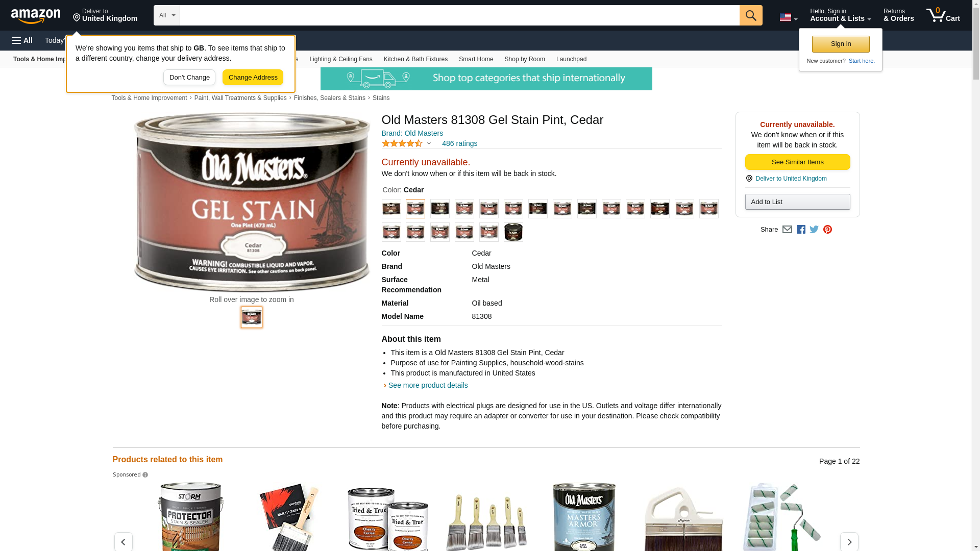Share product on Facebook icon
Viewport: 980px width, 551px height.
click(x=801, y=230)
